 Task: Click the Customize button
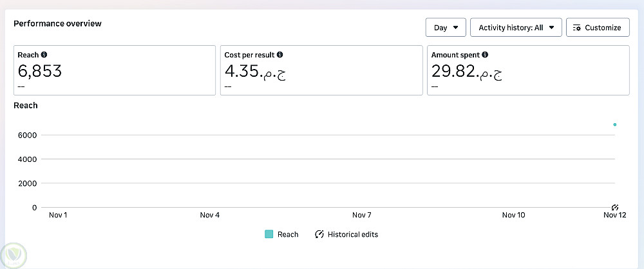click(597, 28)
